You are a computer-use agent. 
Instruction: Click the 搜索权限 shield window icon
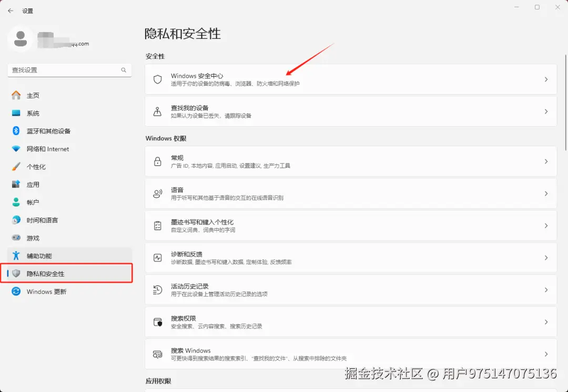click(158, 322)
